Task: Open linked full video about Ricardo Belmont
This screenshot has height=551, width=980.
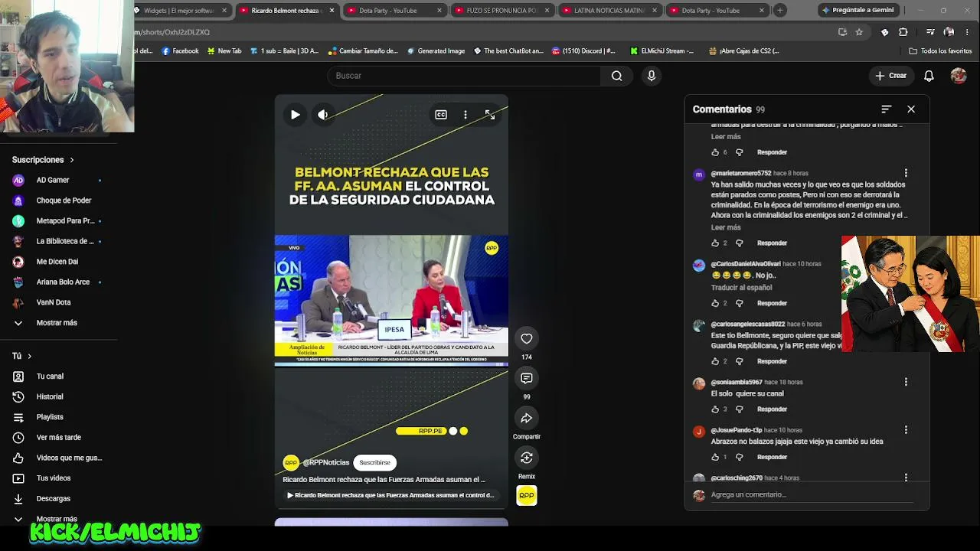Action: 390,495
